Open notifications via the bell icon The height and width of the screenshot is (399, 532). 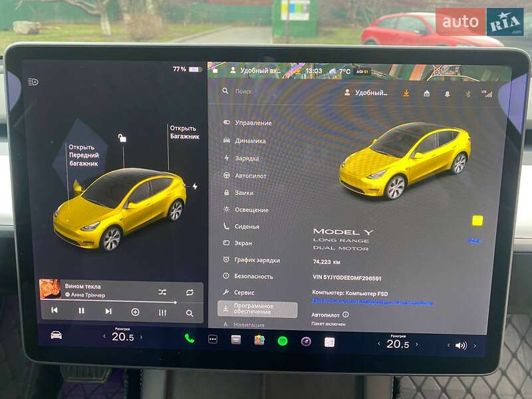[448, 94]
